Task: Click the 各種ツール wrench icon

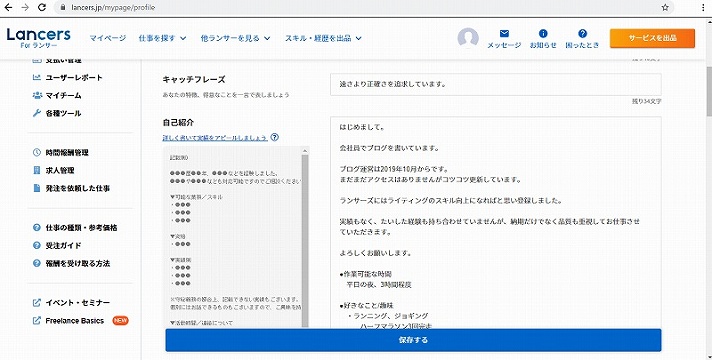Action: 37,113
